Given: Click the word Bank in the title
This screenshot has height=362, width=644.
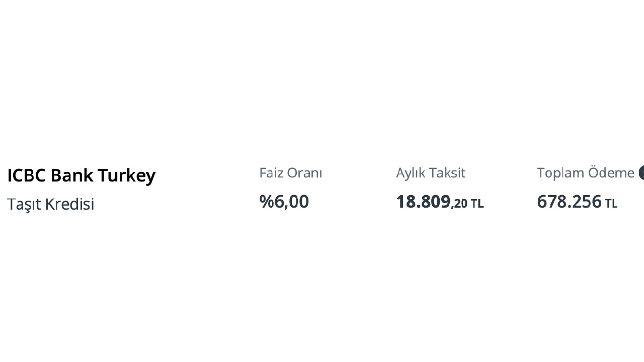Looking at the screenshot, I should click(x=72, y=175).
